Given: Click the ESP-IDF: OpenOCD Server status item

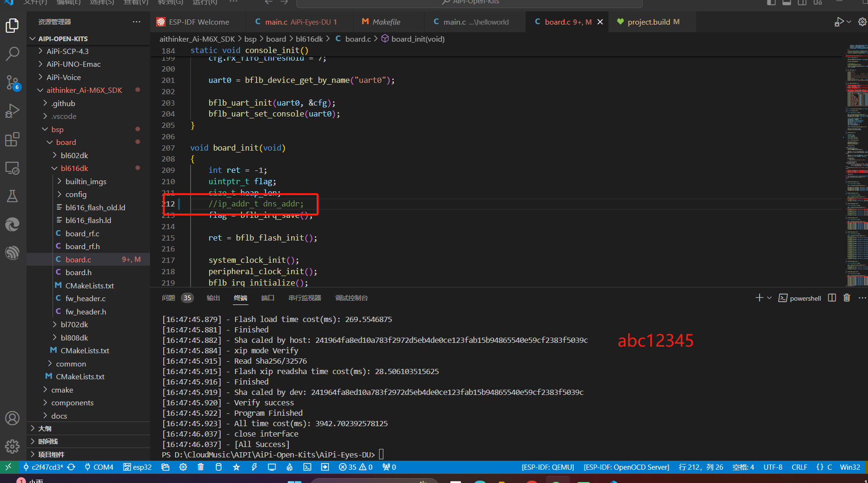Looking at the screenshot, I should click(626, 467).
